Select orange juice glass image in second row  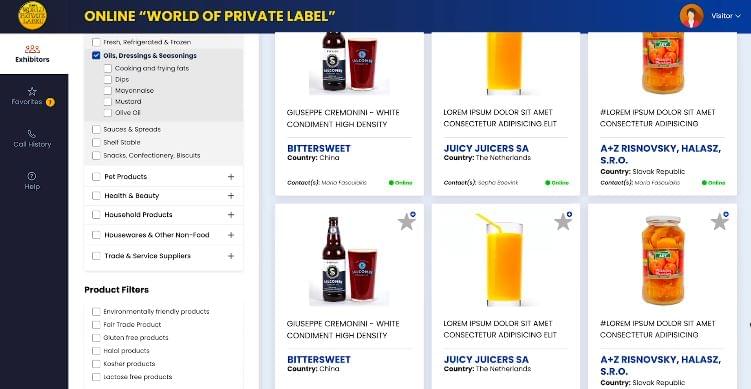click(504, 259)
